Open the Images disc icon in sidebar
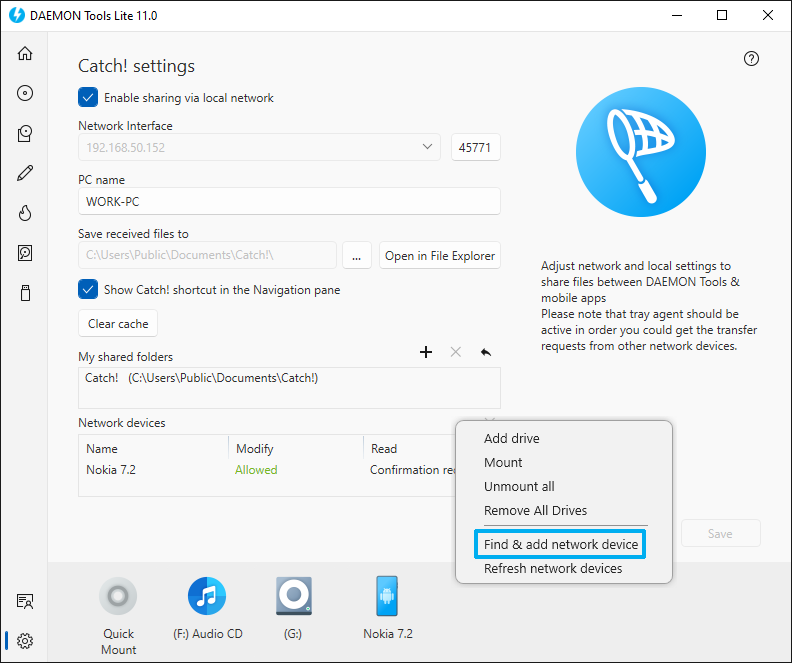This screenshot has width=792, height=663. pos(25,93)
